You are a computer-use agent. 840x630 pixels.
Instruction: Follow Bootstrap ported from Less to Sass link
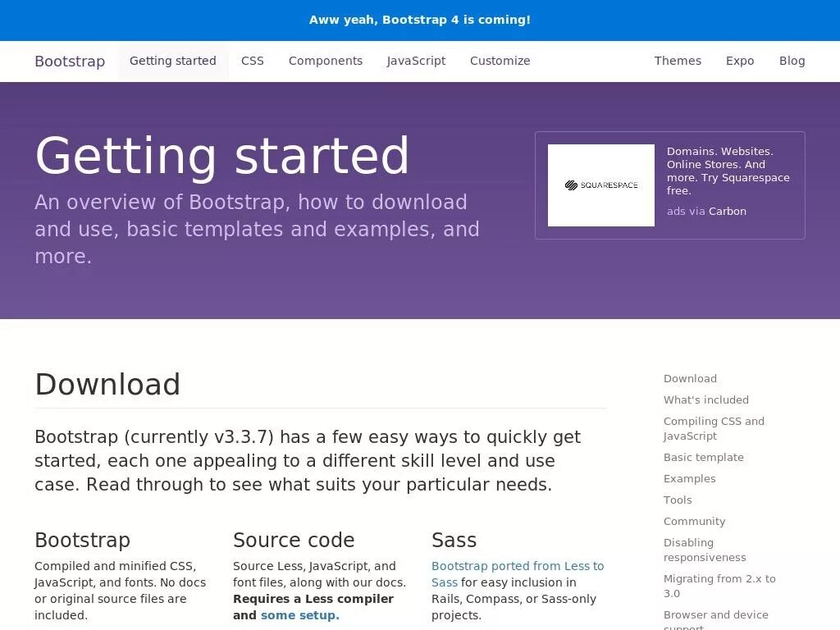coord(518,573)
